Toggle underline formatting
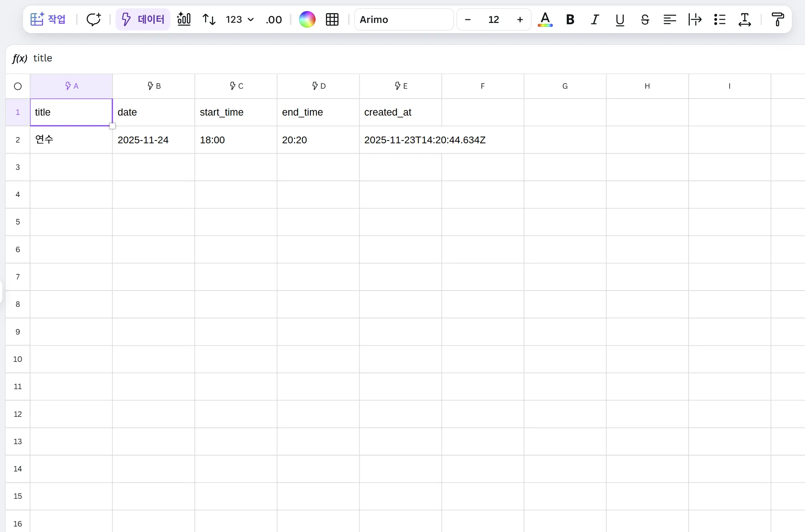 [620, 19]
